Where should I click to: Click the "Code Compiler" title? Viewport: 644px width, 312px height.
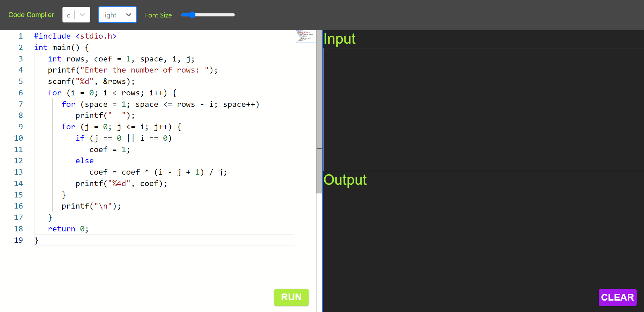pyautogui.click(x=31, y=14)
